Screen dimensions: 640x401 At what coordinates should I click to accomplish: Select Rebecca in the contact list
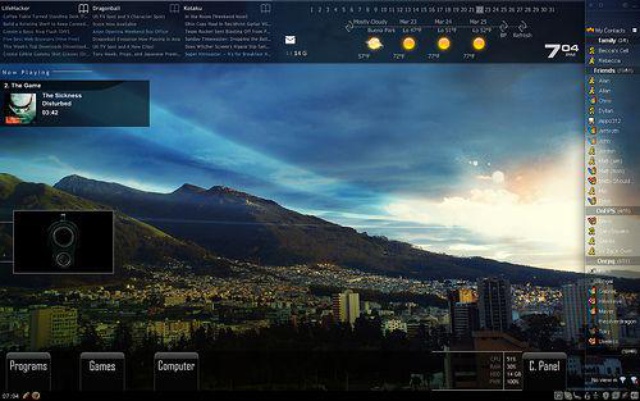610,61
